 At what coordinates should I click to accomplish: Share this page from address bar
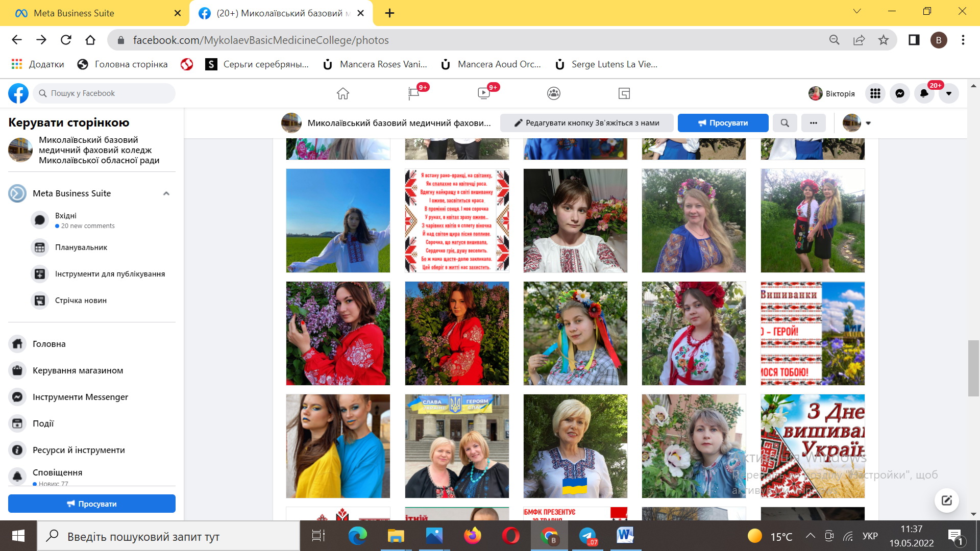coord(859,40)
